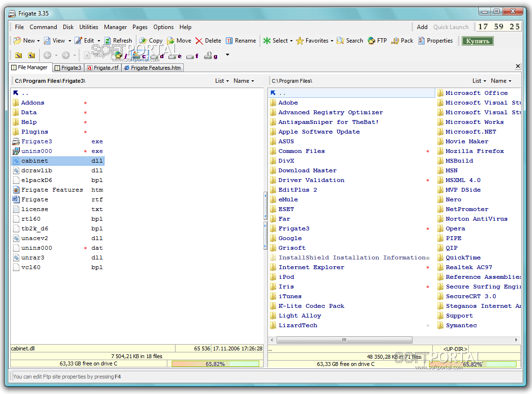Expand the New dropdown arrow
Viewport: 532px width, 394px height.
pyautogui.click(x=39, y=41)
